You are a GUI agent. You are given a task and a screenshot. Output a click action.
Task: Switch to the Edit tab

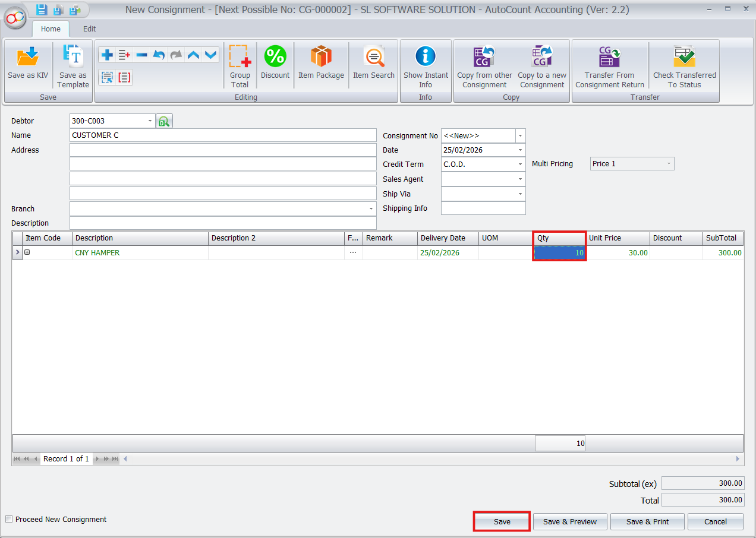(89, 29)
